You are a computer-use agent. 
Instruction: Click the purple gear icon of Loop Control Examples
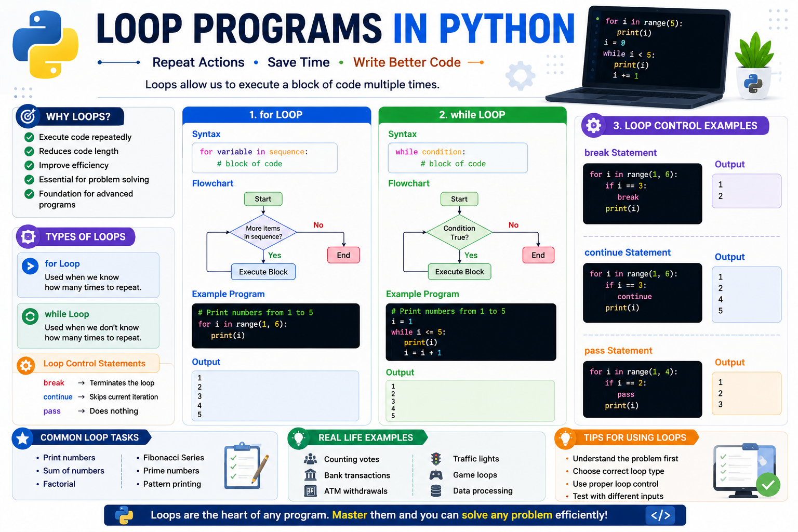593,125
